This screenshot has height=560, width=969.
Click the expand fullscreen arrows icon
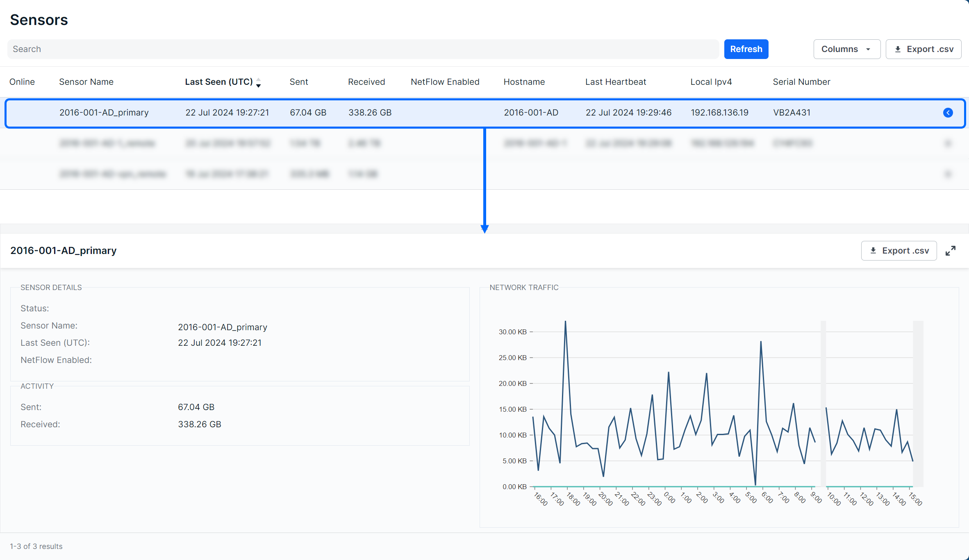click(x=950, y=251)
